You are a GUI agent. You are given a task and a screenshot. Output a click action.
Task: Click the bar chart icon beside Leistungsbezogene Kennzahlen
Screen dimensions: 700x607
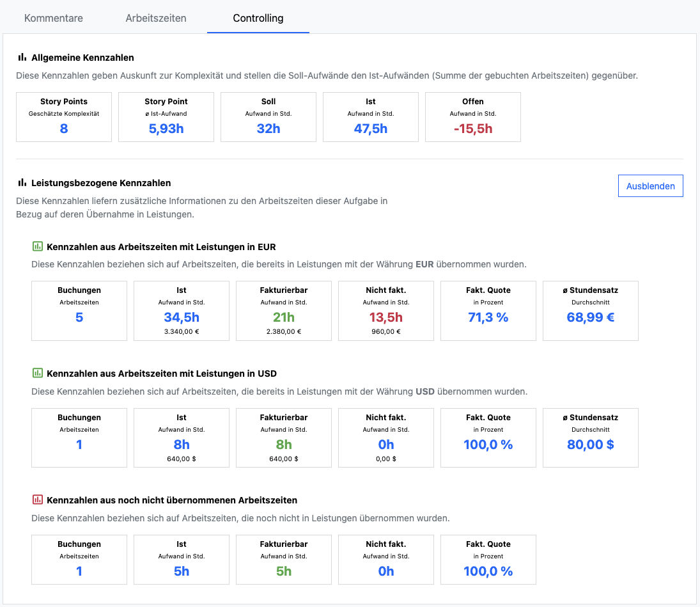point(22,183)
